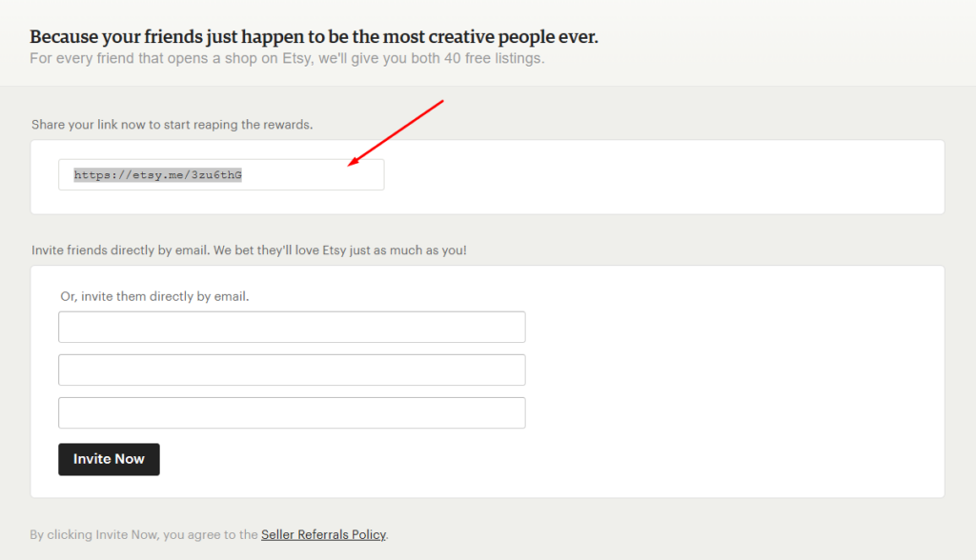The image size is (976, 560).
Task: Focus the second email invite field
Action: (x=292, y=370)
